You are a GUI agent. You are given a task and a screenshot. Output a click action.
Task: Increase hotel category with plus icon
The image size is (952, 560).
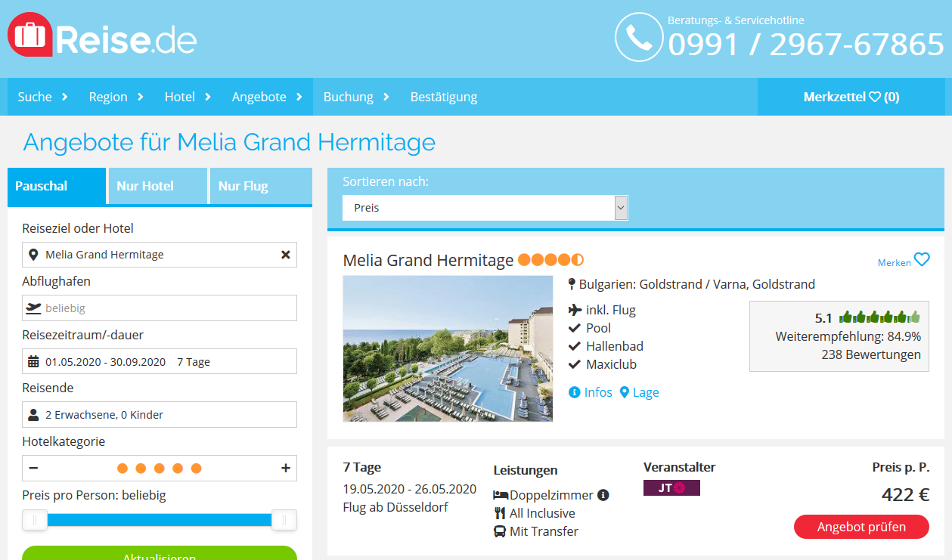click(286, 468)
